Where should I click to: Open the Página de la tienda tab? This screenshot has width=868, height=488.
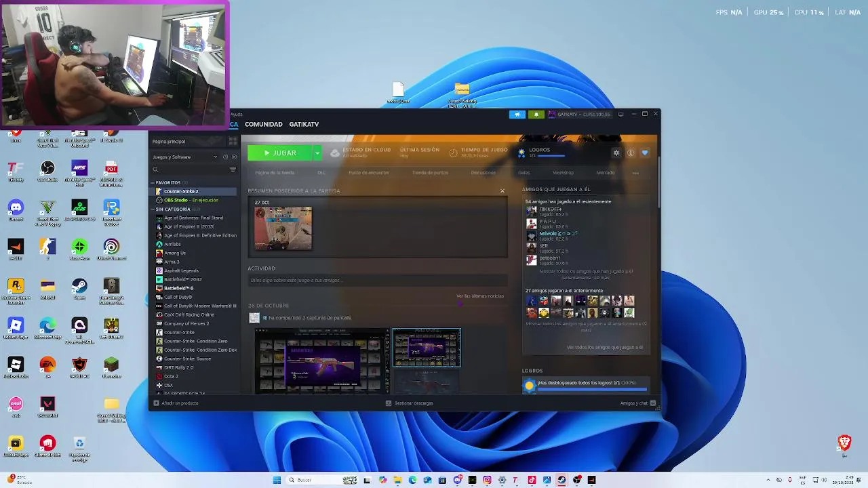click(275, 173)
